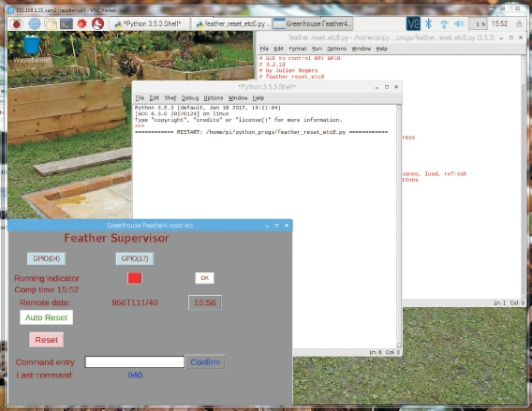Click the Python Shell vertical scrollbar
Screen dimensions: 532x411
[399, 227]
